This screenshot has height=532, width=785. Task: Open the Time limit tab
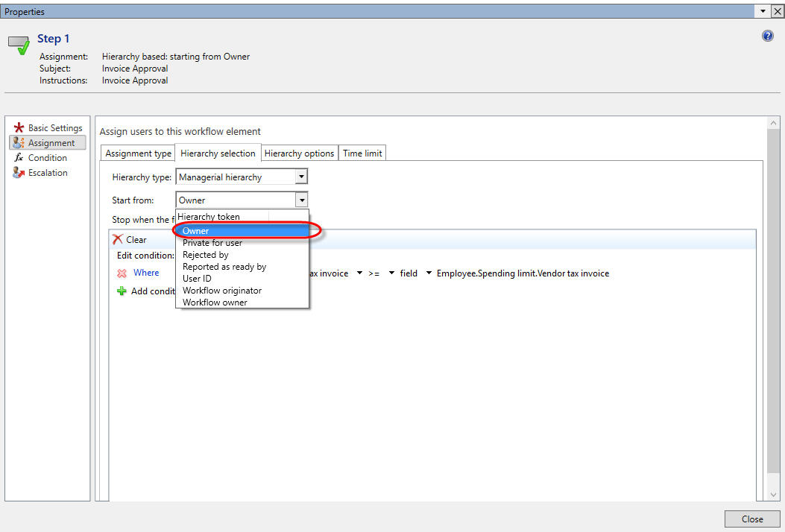coord(362,153)
